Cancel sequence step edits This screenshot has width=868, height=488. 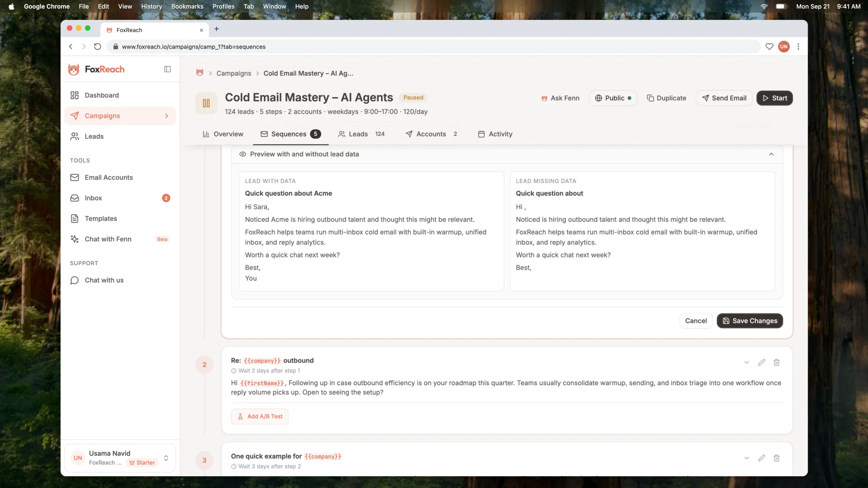[696, 321]
